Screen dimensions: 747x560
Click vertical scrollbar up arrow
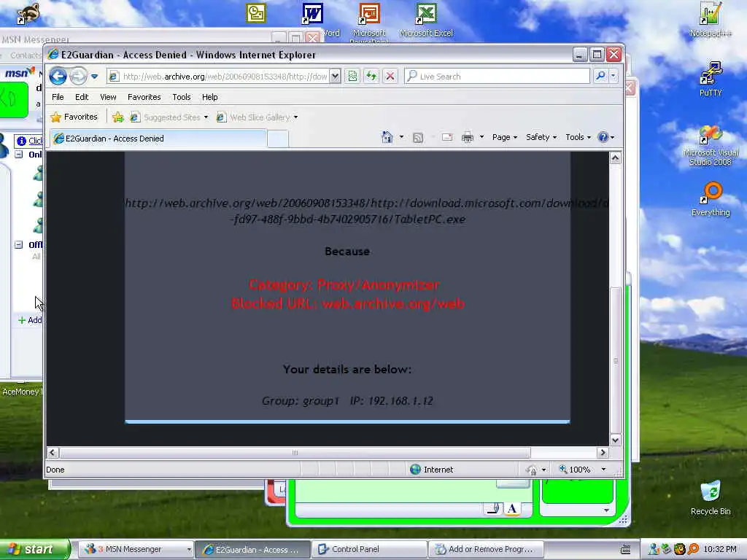tap(616, 158)
